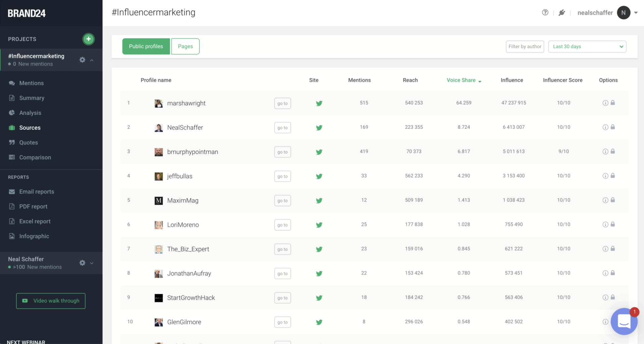Open the Analysis section

pos(30,113)
